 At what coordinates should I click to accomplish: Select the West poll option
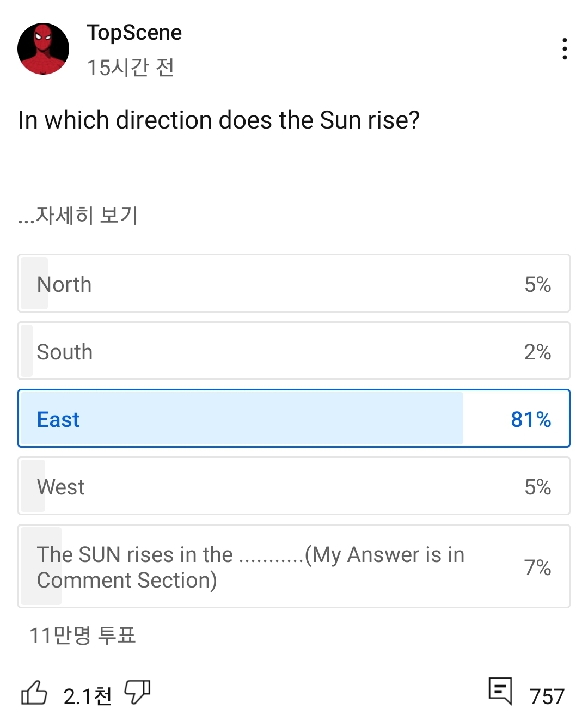[x=294, y=486]
